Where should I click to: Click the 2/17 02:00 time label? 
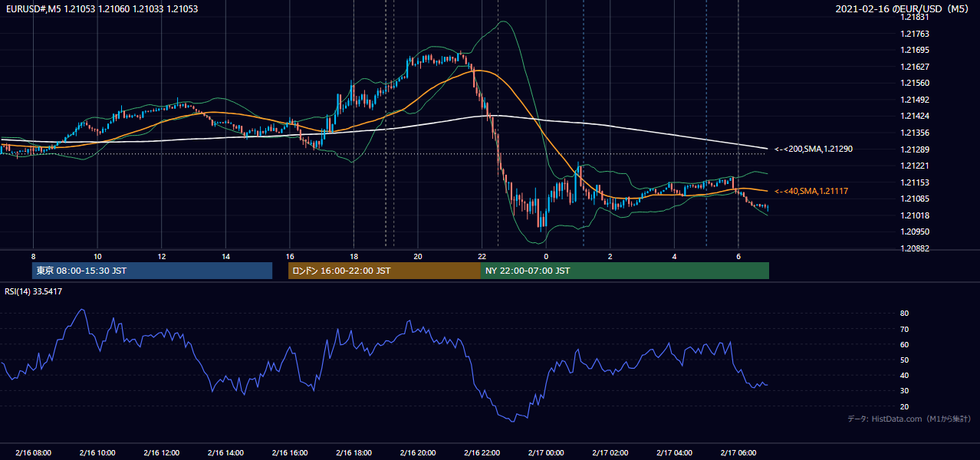pyautogui.click(x=610, y=452)
